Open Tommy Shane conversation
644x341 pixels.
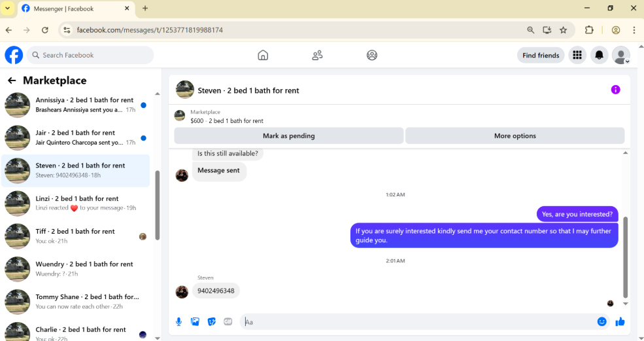coord(76,302)
